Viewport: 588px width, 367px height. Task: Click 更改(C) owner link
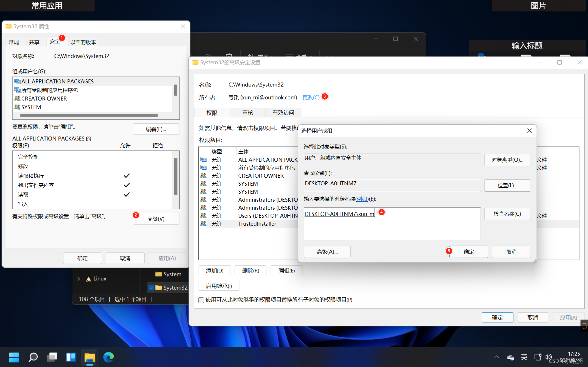[x=311, y=97]
